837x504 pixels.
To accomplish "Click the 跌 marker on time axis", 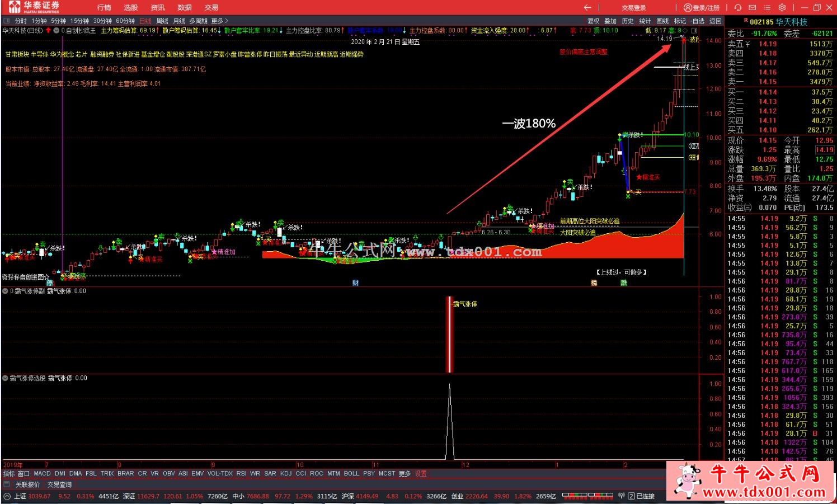I will click(624, 283).
